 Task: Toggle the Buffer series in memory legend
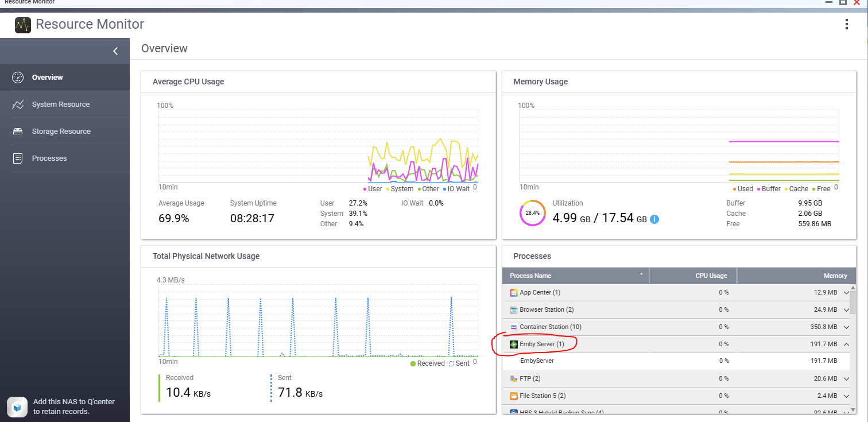769,189
